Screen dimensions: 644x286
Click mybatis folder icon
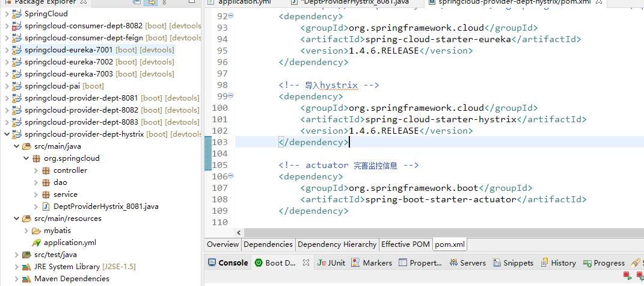tap(36, 231)
